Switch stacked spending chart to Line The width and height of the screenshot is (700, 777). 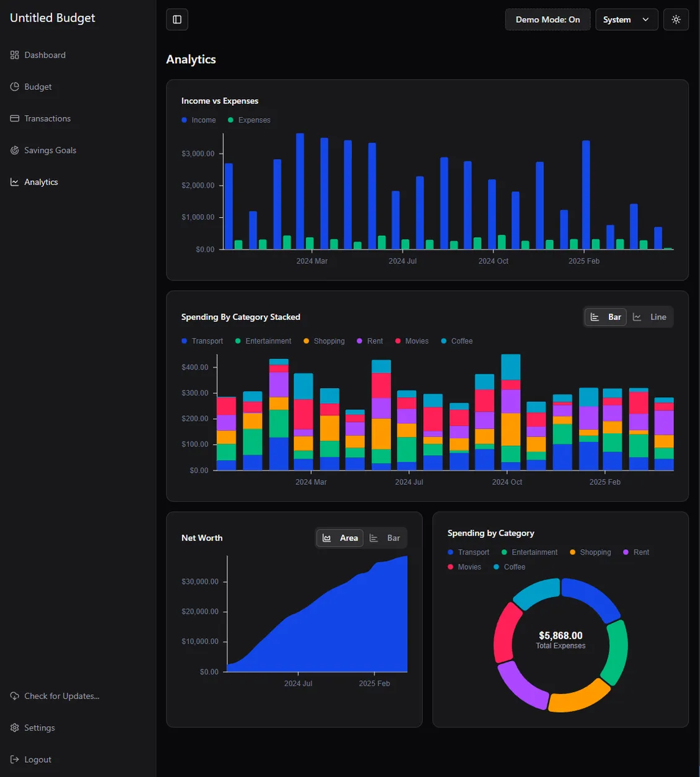(650, 317)
